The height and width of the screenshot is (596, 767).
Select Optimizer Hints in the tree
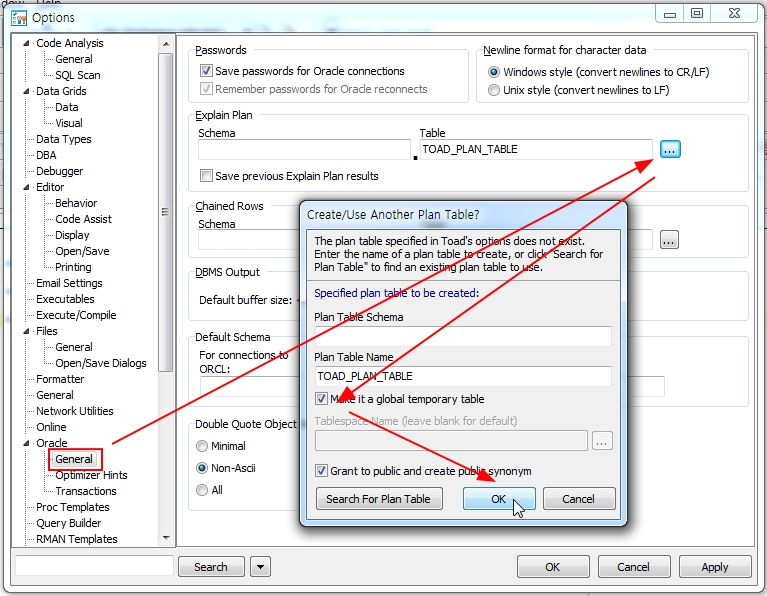pos(91,475)
